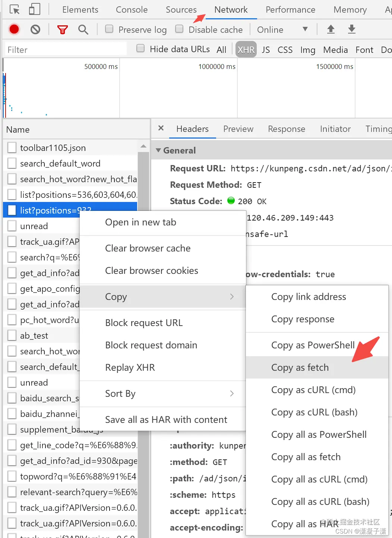Tick checkbox beside relevant-search?query row
The width and height of the screenshot is (392, 538).
point(12,492)
